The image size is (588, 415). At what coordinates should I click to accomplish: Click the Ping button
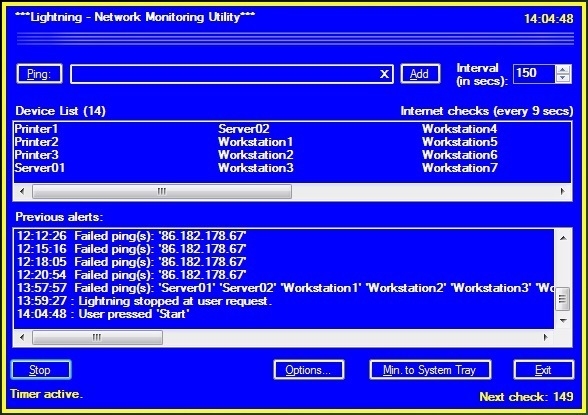39,74
